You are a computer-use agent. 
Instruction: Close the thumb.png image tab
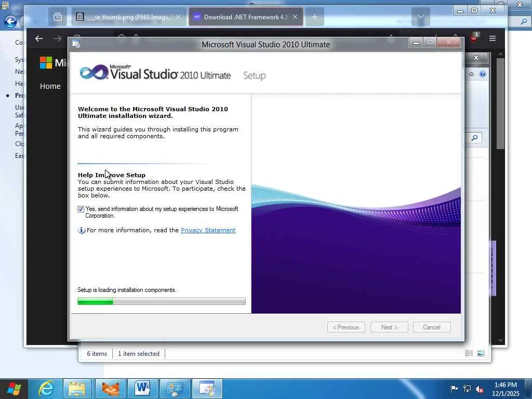tap(178, 17)
